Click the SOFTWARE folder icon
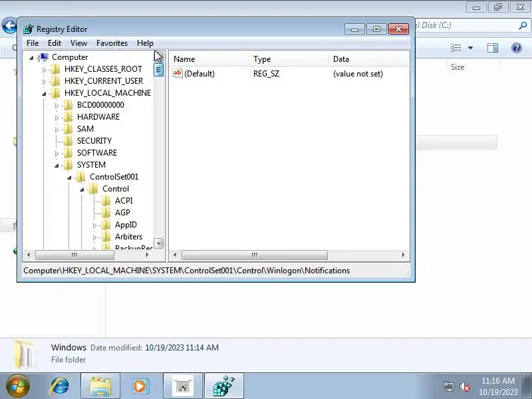532x399 pixels. [x=68, y=153]
